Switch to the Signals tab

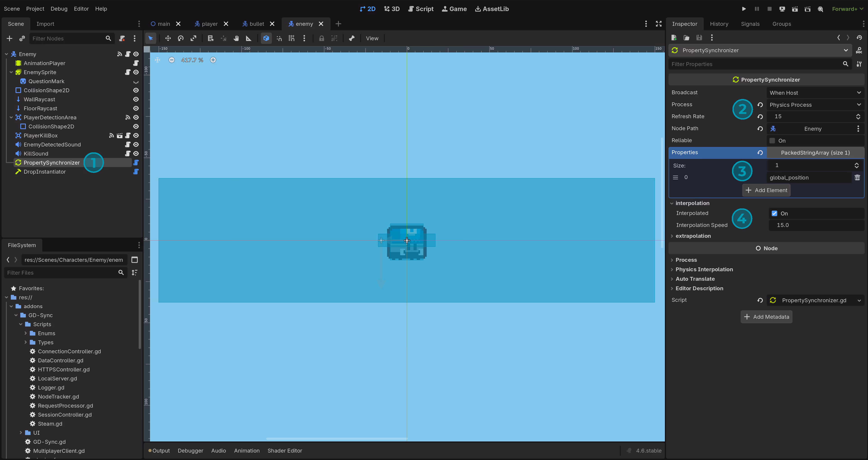750,24
